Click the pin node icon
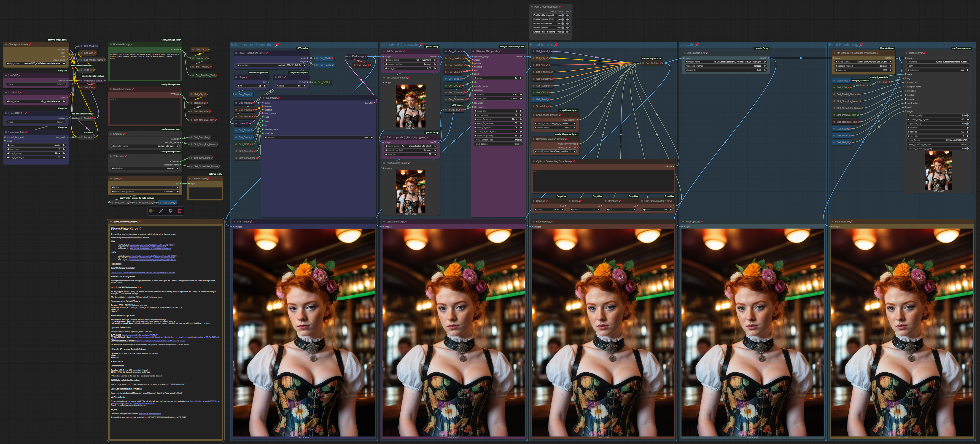The width and height of the screenshot is (980, 444). (x=170, y=211)
